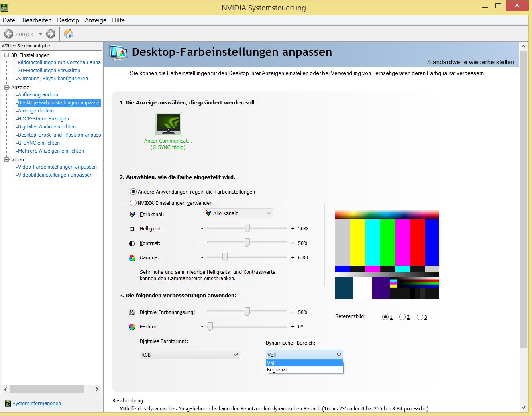Select 'Begrenzt' in the dynamic range list
532x416 pixels.
coord(304,370)
